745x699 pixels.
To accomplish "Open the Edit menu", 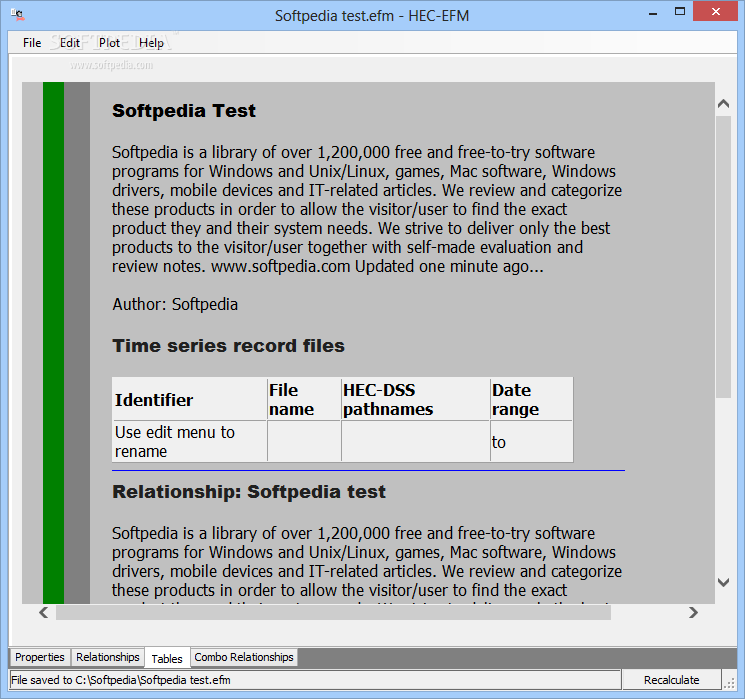I will (x=70, y=43).
